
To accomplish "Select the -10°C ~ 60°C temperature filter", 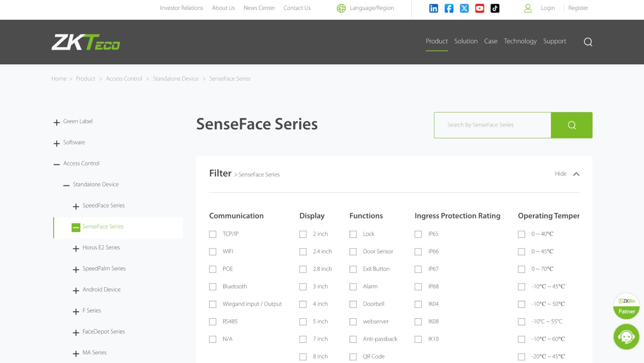I will (522, 339).
